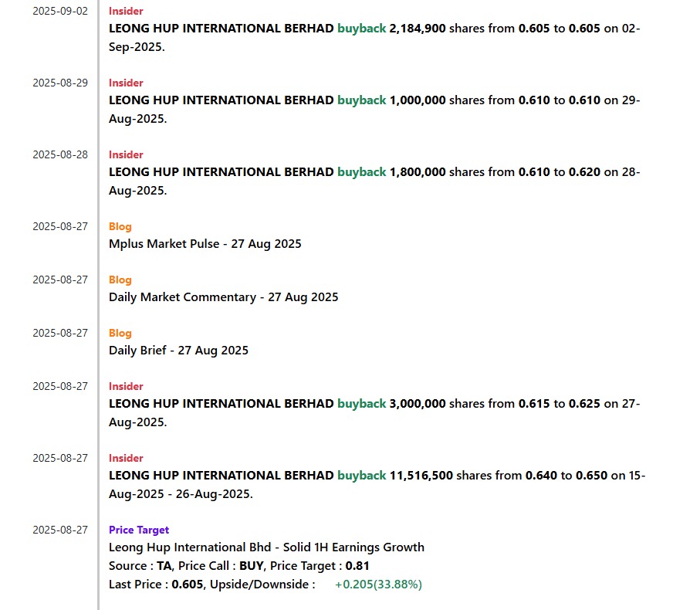This screenshot has width=700, height=610.
Task: Open the 02-Sep-2025 buyback of 2,184,900 shares
Action: (x=374, y=38)
